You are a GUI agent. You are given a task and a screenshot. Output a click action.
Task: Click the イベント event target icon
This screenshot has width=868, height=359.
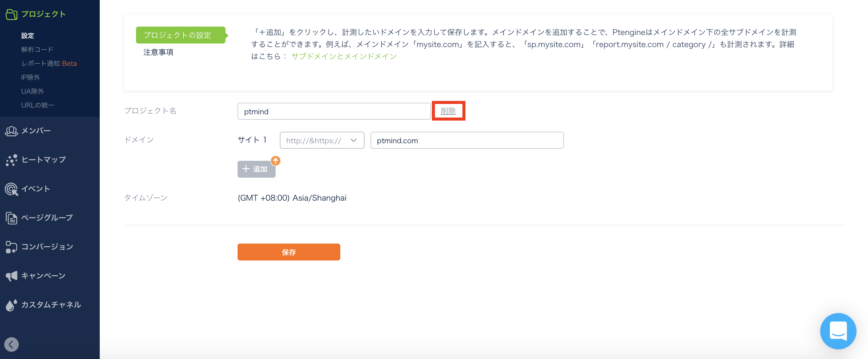point(11,189)
